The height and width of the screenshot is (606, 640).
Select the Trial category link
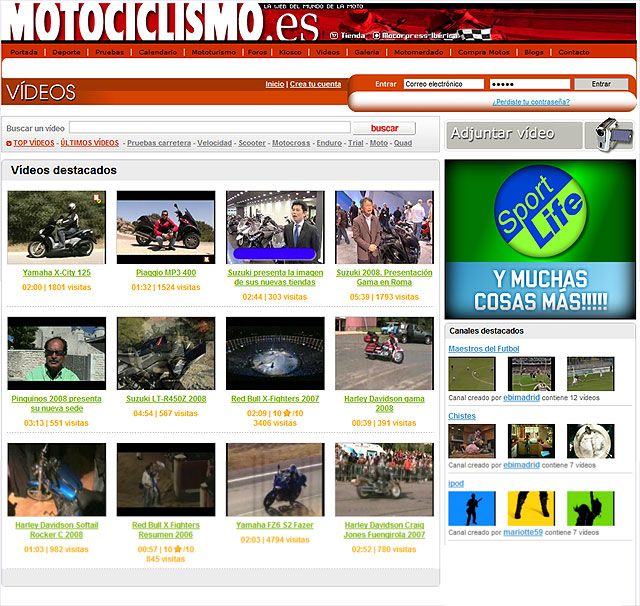pyautogui.click(x=356, y=143)
